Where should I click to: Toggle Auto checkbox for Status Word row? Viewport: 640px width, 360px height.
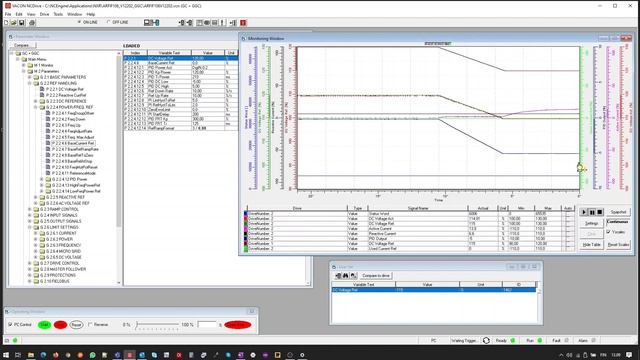coord(568,214)
